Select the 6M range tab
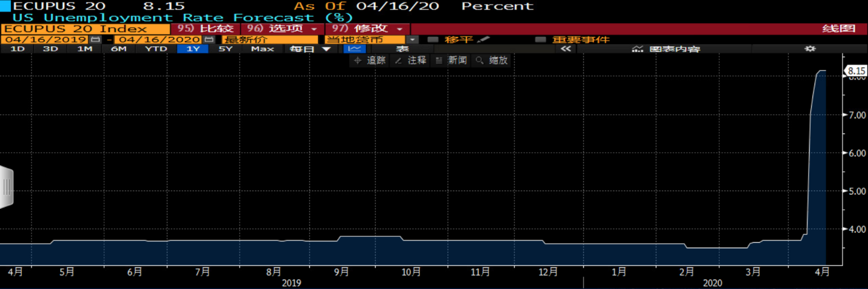 119,49
